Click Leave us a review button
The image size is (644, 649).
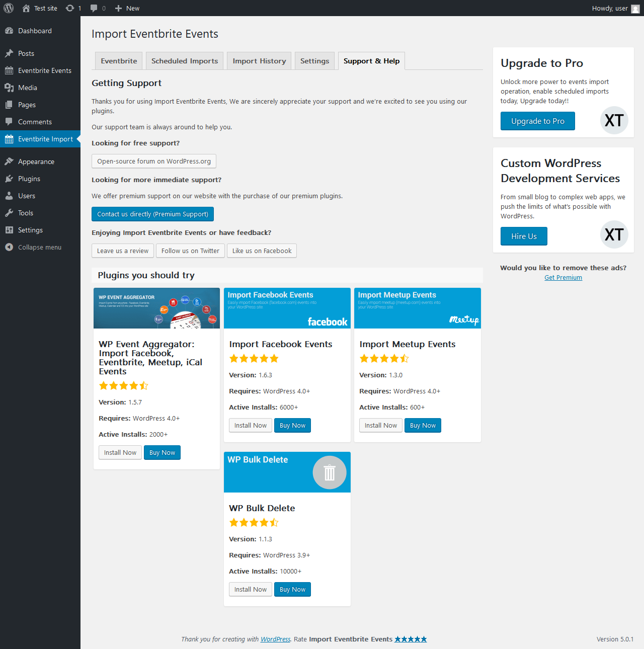[x=123, y=251]
